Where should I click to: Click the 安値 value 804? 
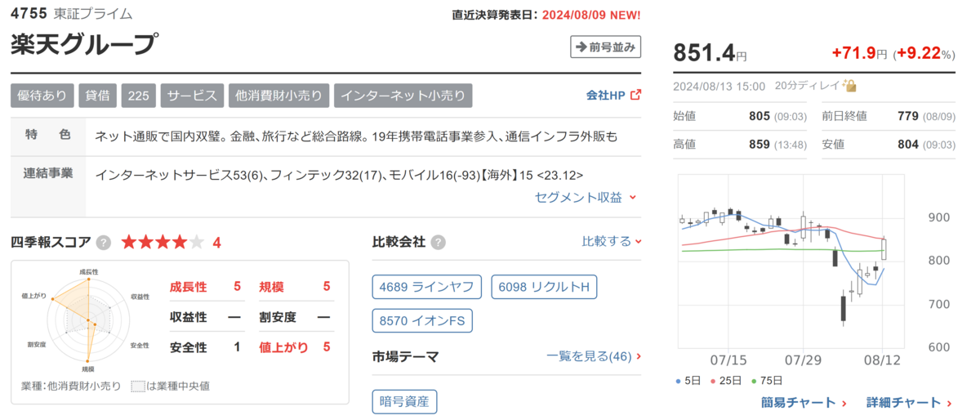pyautogui.click(x=908, y=144)
